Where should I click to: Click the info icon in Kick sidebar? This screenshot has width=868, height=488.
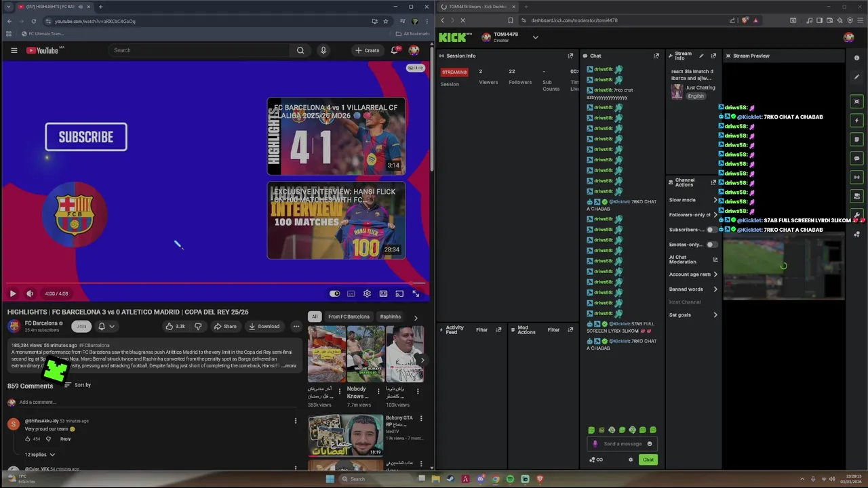click(x=856, y=58)
